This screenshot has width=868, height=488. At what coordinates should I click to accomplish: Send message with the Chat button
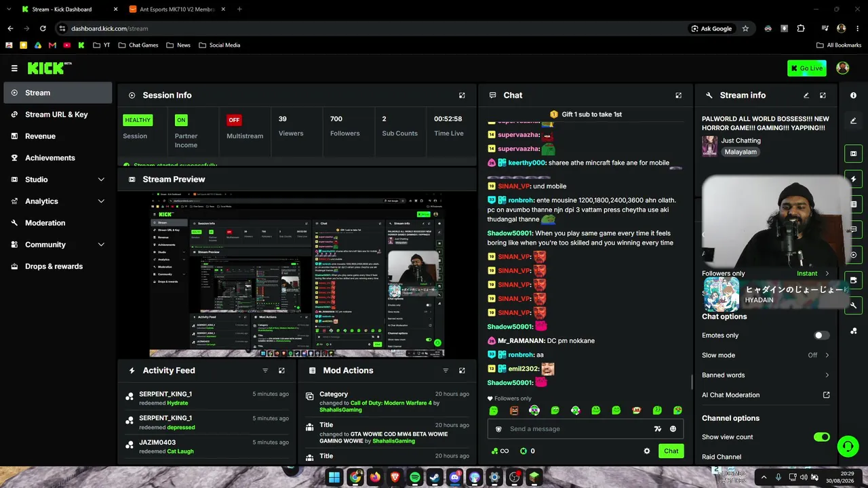(x=671, y=451)
